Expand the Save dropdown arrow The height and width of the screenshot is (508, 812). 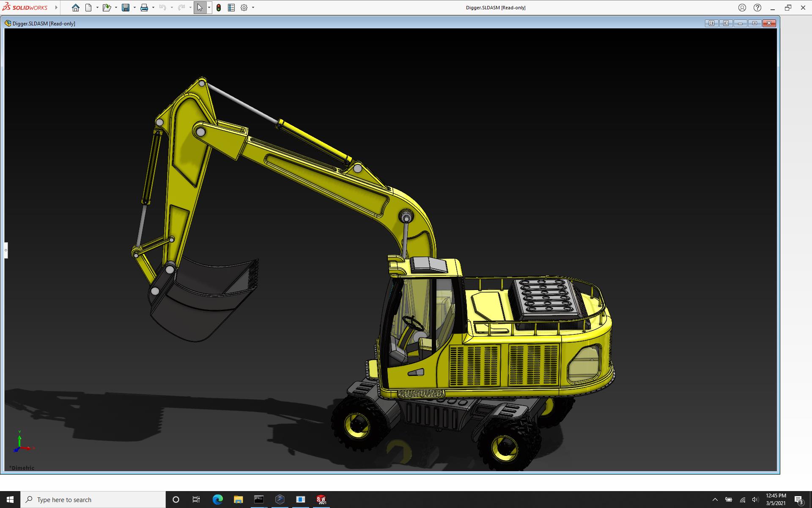[134, 8]
